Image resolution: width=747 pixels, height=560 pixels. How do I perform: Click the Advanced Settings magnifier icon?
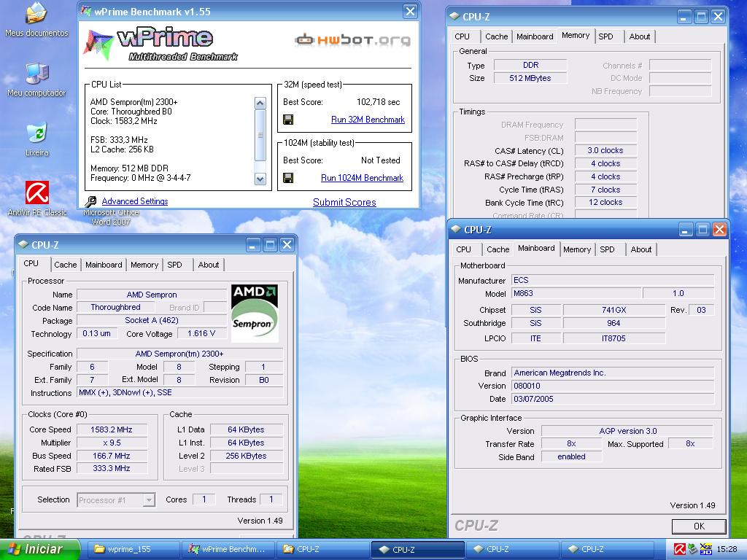91,201
